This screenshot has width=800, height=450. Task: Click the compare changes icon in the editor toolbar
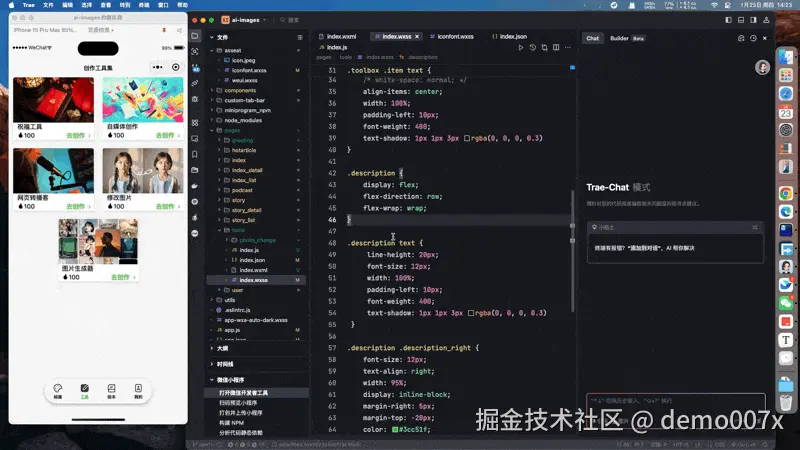[x=544, y=47]
